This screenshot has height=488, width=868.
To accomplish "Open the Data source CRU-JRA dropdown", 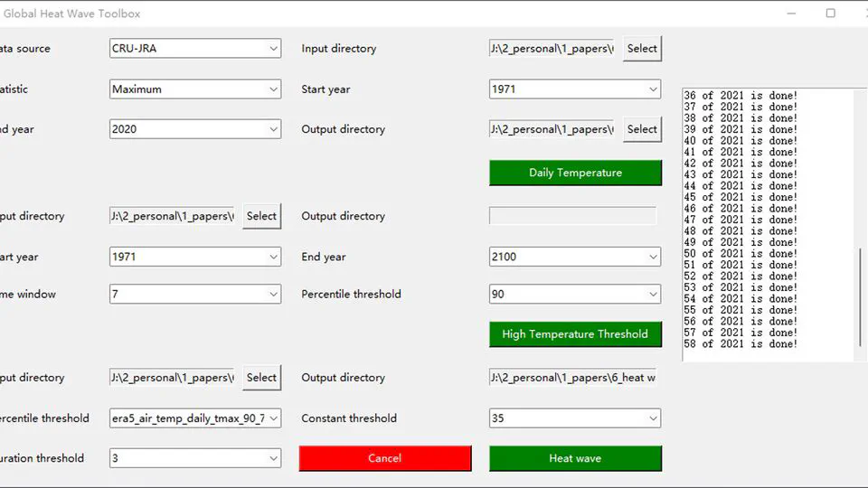I will pos(194,48).
